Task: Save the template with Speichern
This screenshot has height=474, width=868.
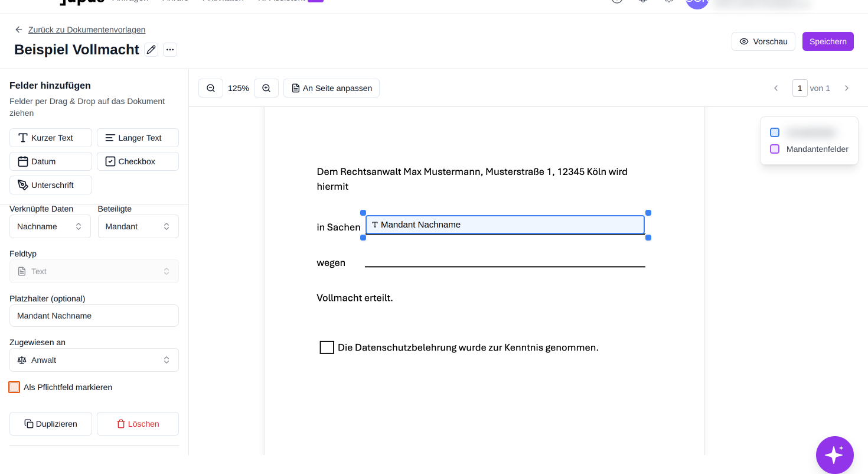Action: click(x=828, y=41)
